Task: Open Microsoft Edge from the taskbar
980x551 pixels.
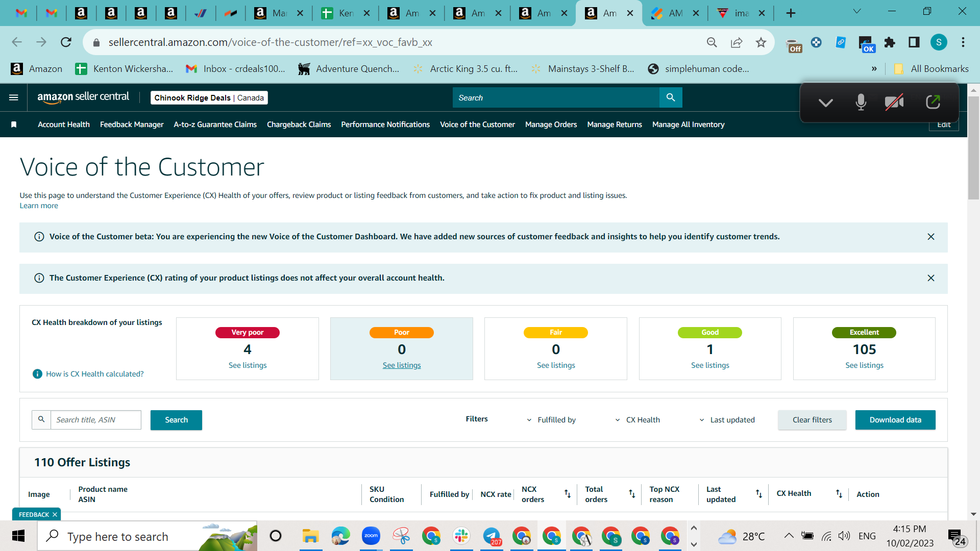Action: 340,536
